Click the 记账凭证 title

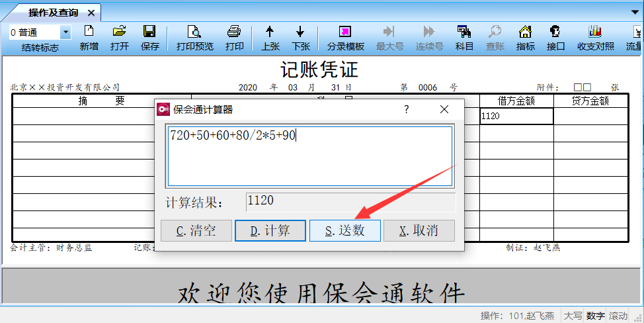click(x=319, y=69)
